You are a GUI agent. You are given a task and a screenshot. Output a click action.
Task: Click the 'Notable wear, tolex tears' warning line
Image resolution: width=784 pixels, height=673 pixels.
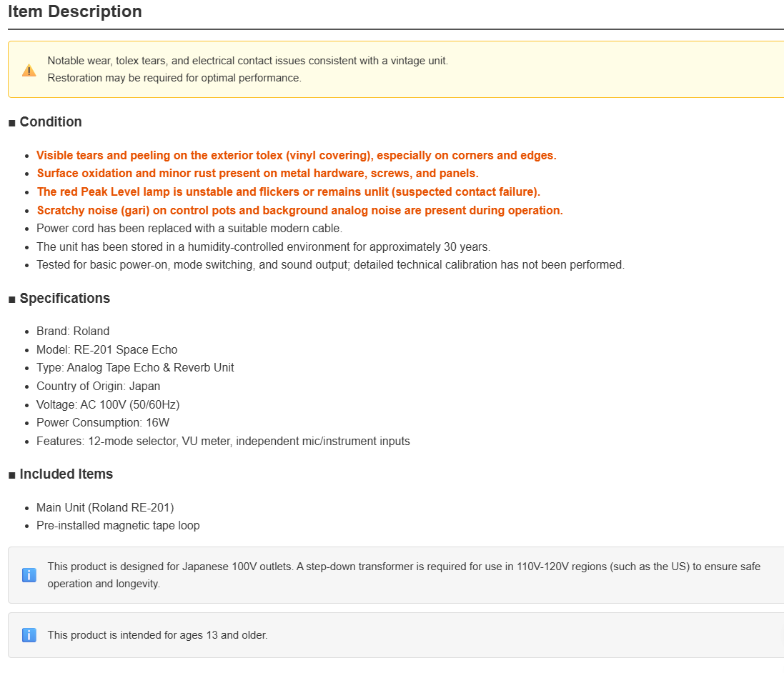(247, 61)
